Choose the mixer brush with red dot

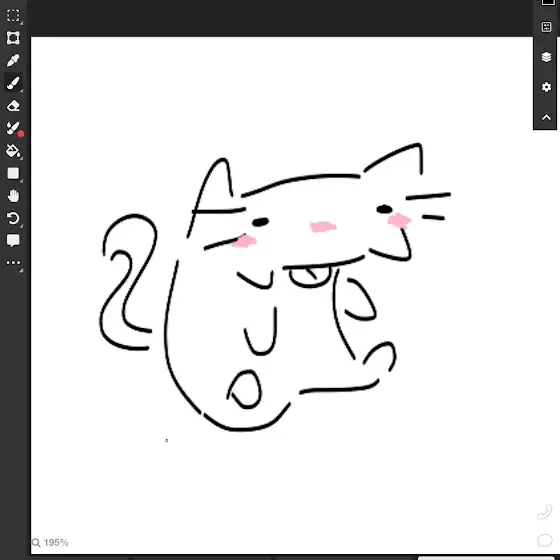14,129
